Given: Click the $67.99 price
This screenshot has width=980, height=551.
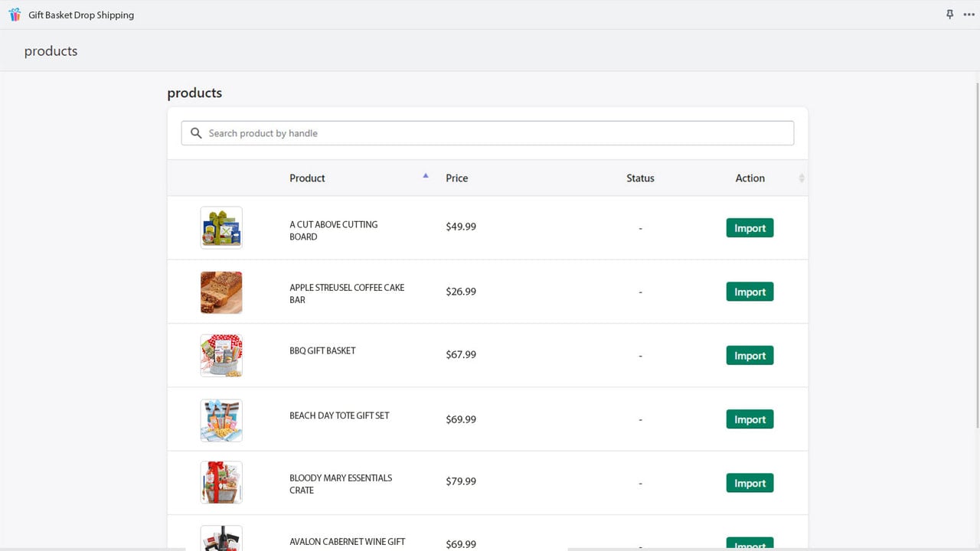Looking at the screenshot, I should point(461,355).
